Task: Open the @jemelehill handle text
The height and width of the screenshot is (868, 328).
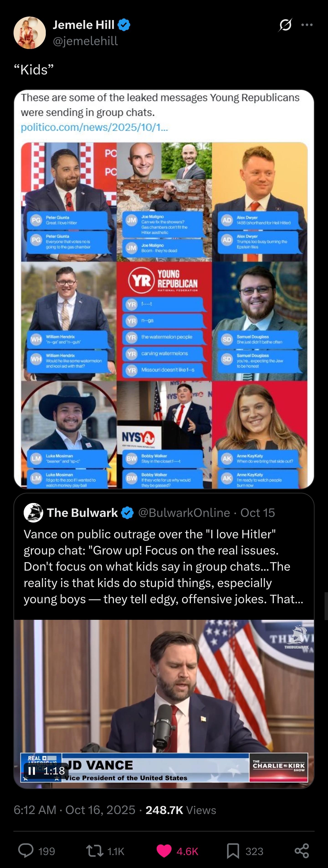Action: point(85,41)
